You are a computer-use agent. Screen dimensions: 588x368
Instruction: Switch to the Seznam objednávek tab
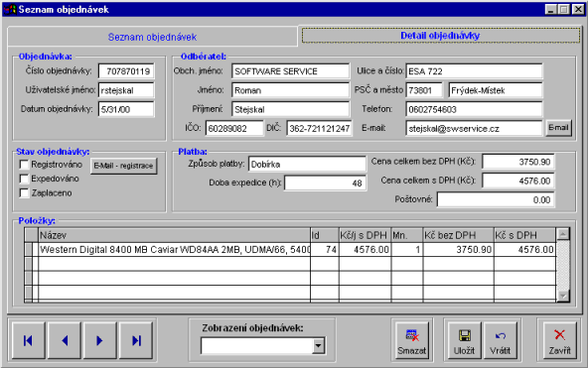(152, 37)
